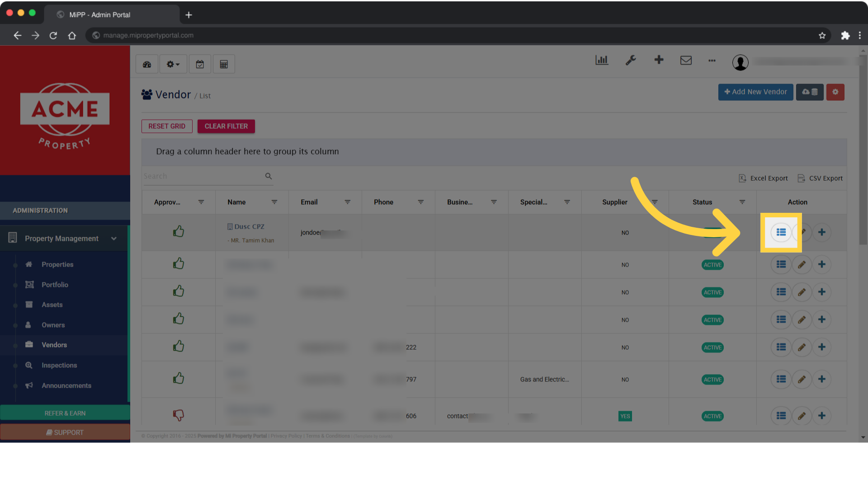Open the filter dropdown on the Status column
The image size is (868, 488).
pos(742,202)
